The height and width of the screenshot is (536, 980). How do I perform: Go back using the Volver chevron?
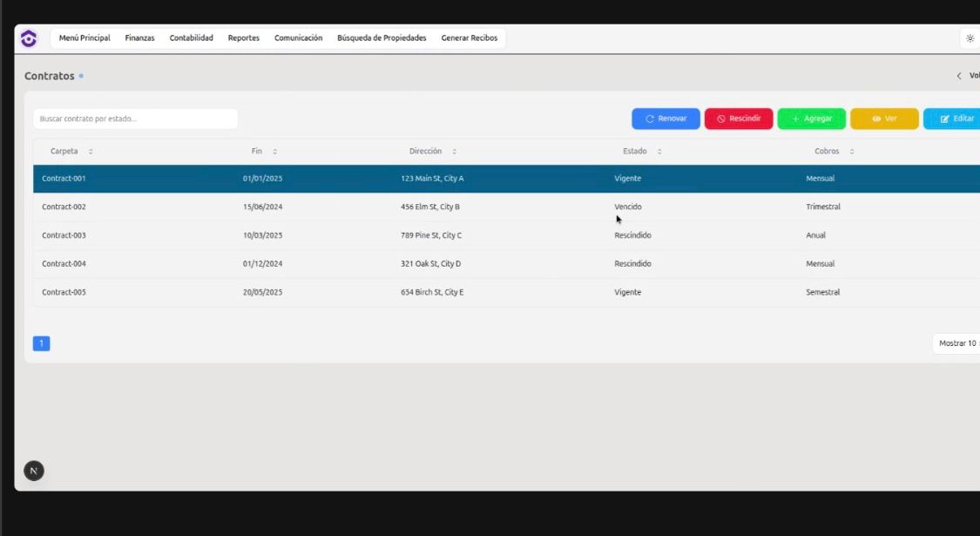(960, 76)
